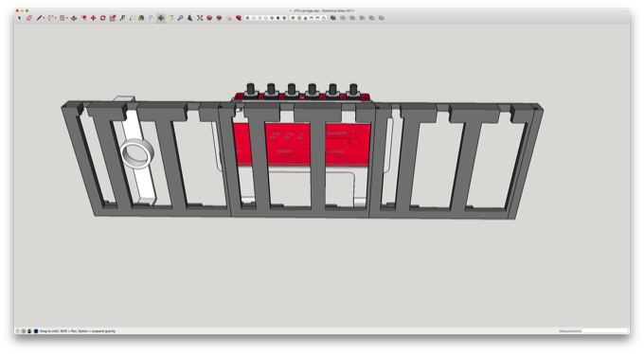Choose the Offset tool
Viewport: 644px width, 354px height.
tap(83, 18)
